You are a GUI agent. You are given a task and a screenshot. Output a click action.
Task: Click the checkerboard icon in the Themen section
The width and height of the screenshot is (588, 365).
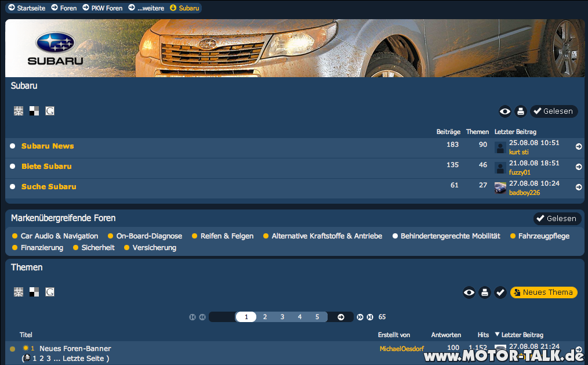(x=34, y=292)
